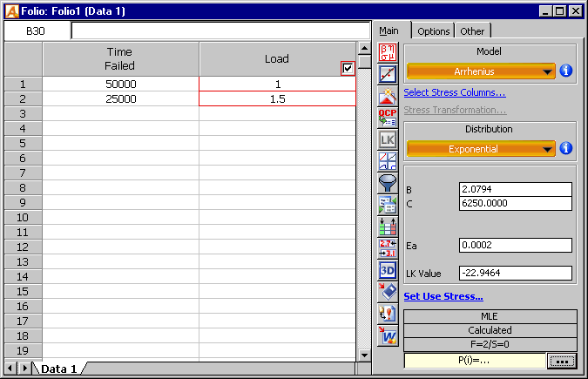This screenshot has height=379, width=588.
Task: Click the B30 cell reference box
Action: coord(36,30)
